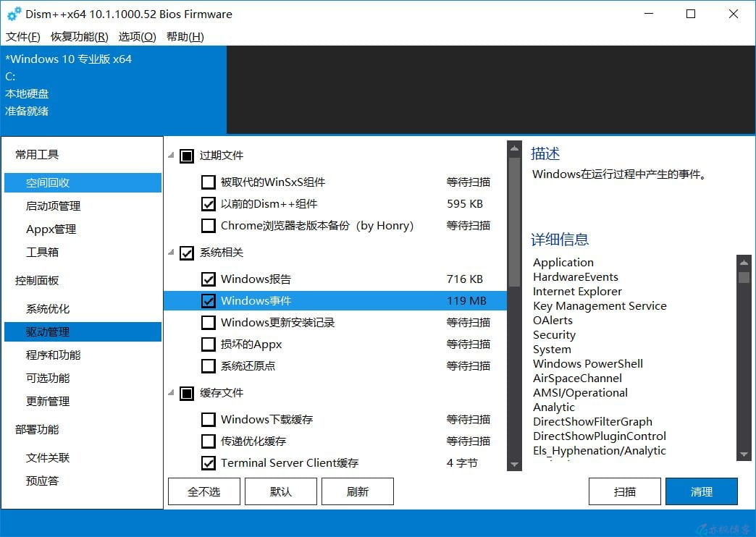Screen dimensions: 756x537
Task: Open the 帮助(H) menu
Action: 185,37
